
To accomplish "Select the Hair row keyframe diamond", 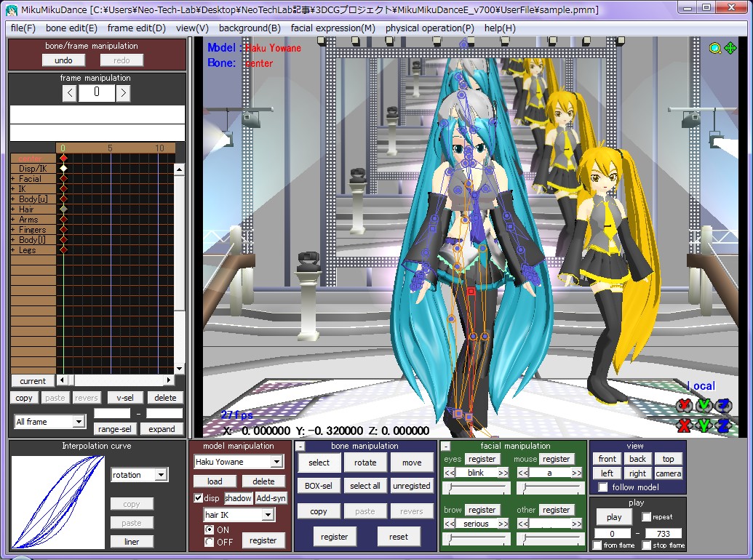I will [63, 209].
